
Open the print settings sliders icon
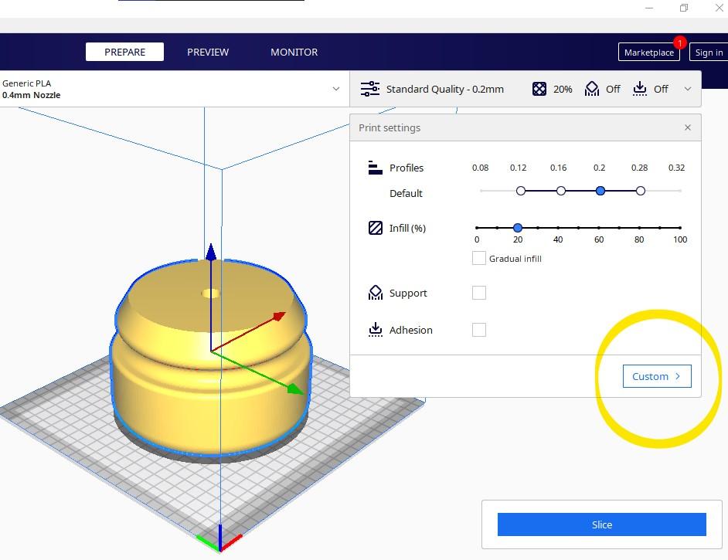370,89
